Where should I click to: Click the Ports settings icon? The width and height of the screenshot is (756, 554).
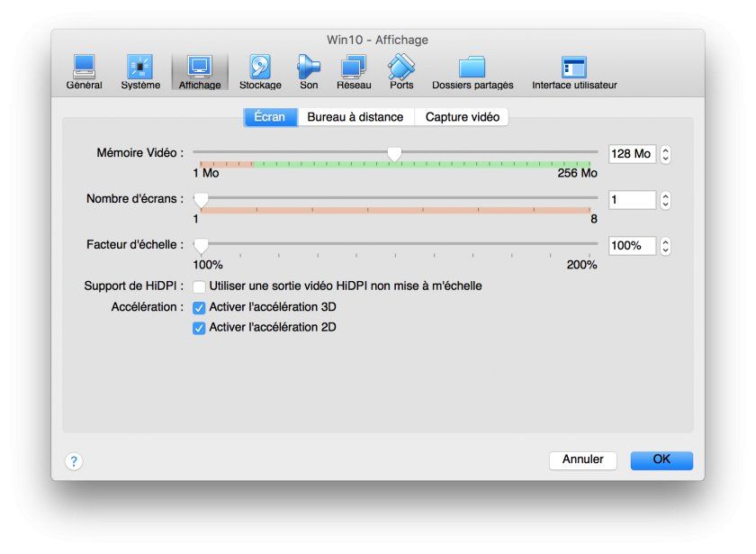[x=400, y=68]
